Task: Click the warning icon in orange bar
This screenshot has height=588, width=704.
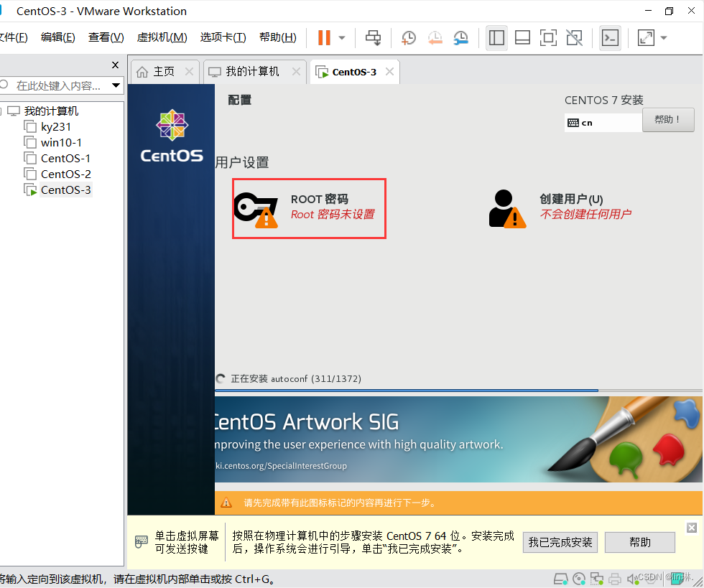Action: [x=226, y=503]
